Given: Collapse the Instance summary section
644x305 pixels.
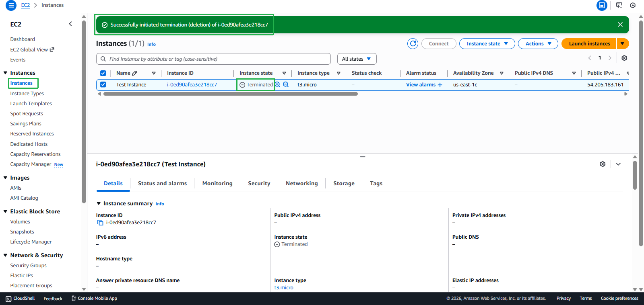Looking at the screenshot, I should (x=99, y=203).
